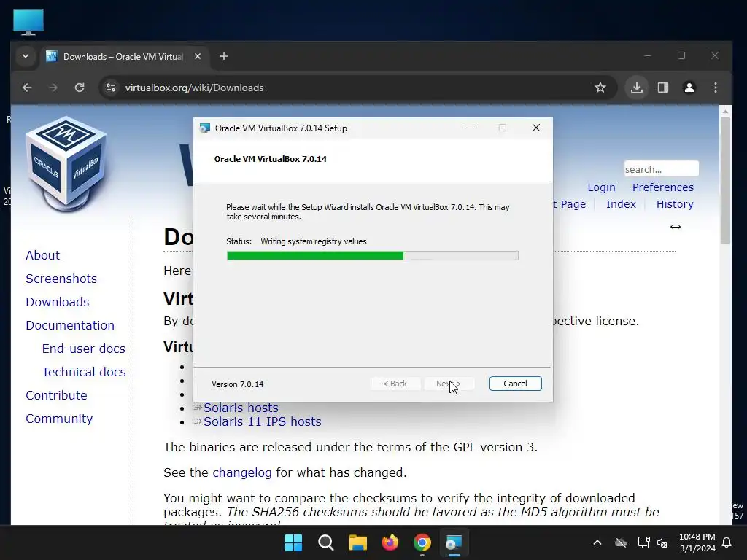The height and width of the screenshot is (560, 747).
Task: Open the Solaris 11 IPS hosts link
Action: click(263, 422)
